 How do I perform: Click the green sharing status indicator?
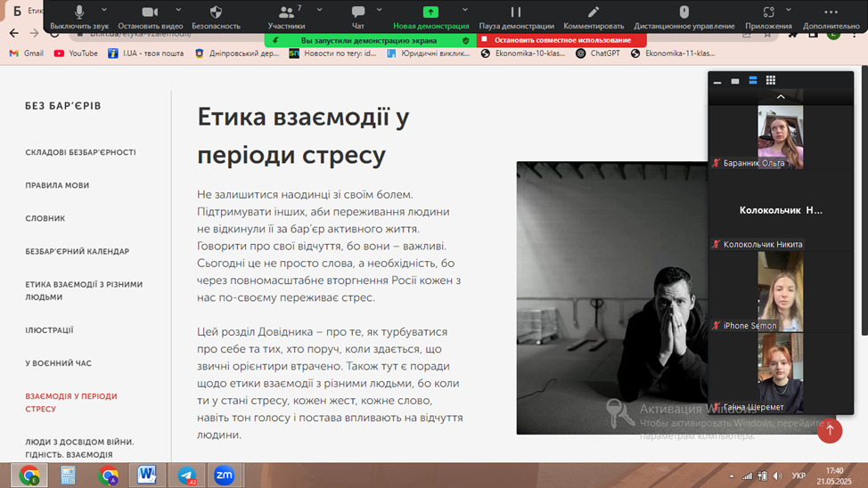[370, 40]
